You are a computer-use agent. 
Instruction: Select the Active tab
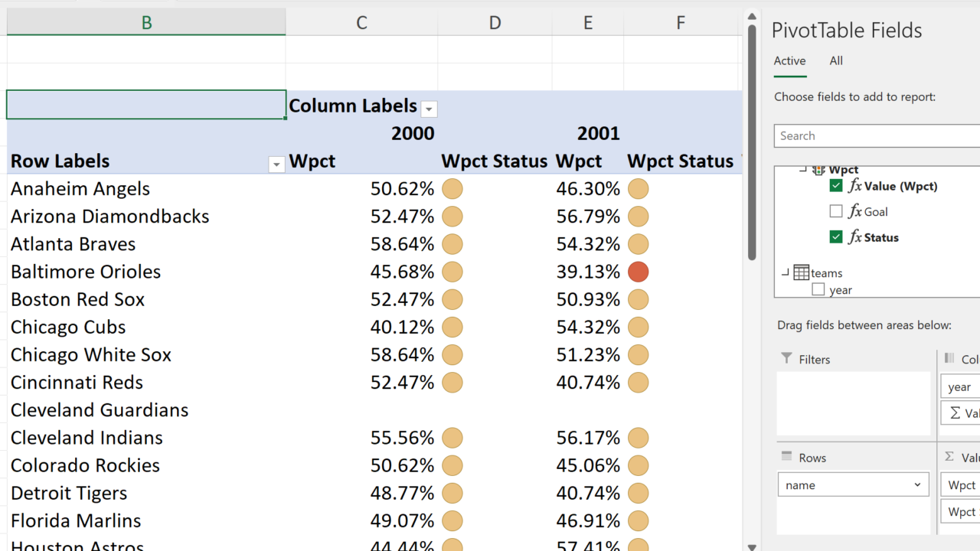click(789, 61)
